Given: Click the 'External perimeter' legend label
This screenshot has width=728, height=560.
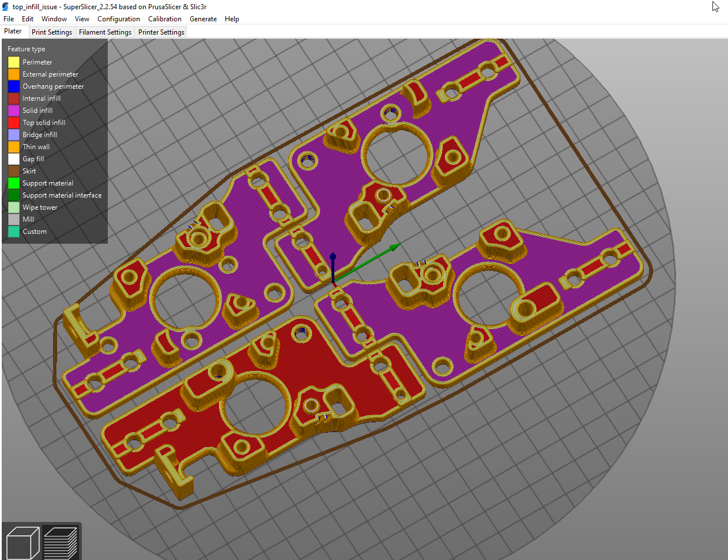Looking at the screenshot, I should [50, 74].
